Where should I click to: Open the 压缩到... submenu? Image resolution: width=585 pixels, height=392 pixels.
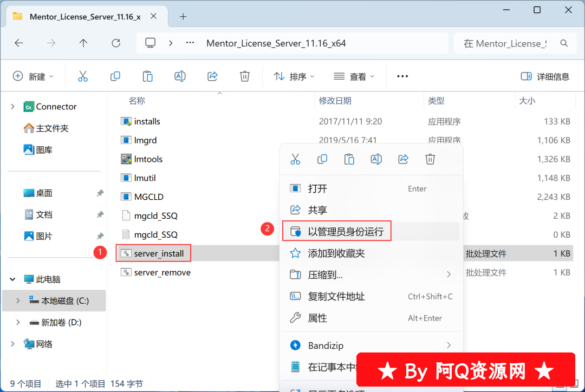tap(371, 275)
